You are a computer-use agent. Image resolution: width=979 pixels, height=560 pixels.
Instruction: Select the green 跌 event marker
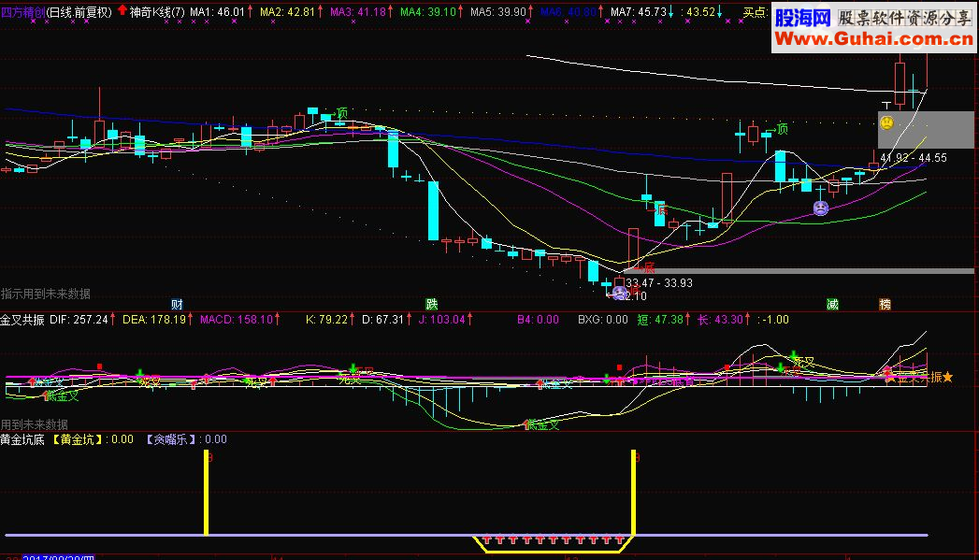click(431, 304)
